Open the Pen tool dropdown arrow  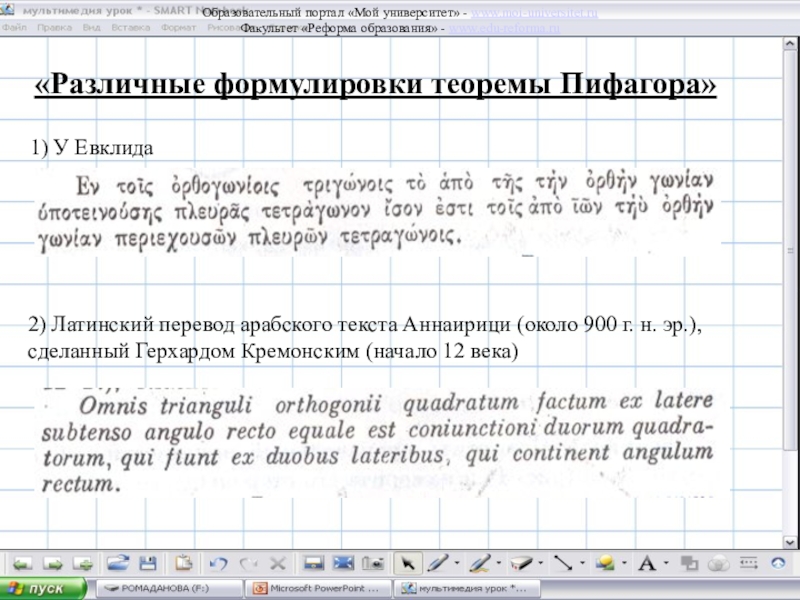click(x=456, y=563)
